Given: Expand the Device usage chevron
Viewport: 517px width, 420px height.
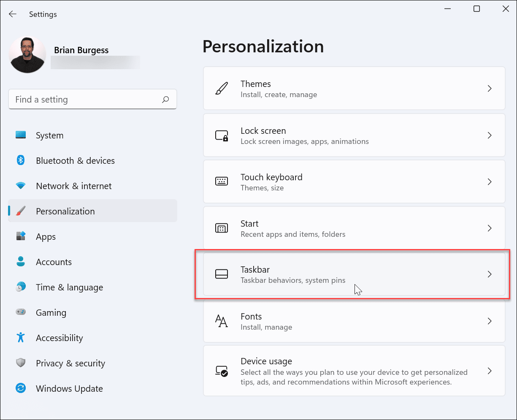Looking at the screenshot, I should [x=490, y=371].
